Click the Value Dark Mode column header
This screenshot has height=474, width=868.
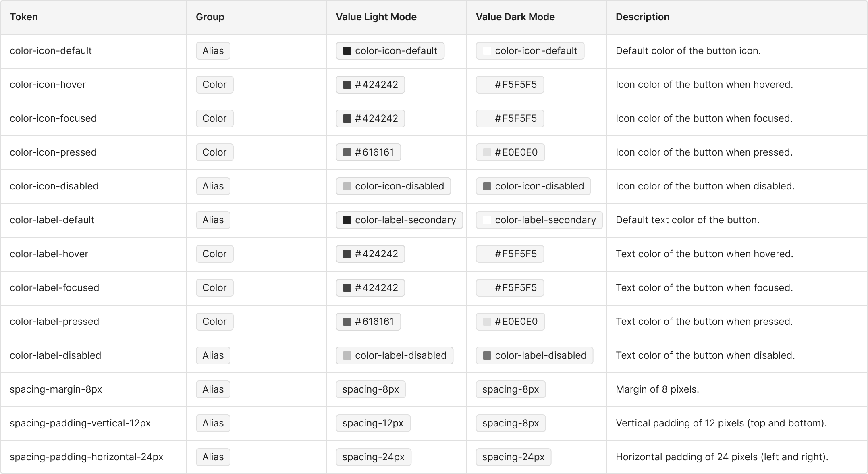click(515, 17)
